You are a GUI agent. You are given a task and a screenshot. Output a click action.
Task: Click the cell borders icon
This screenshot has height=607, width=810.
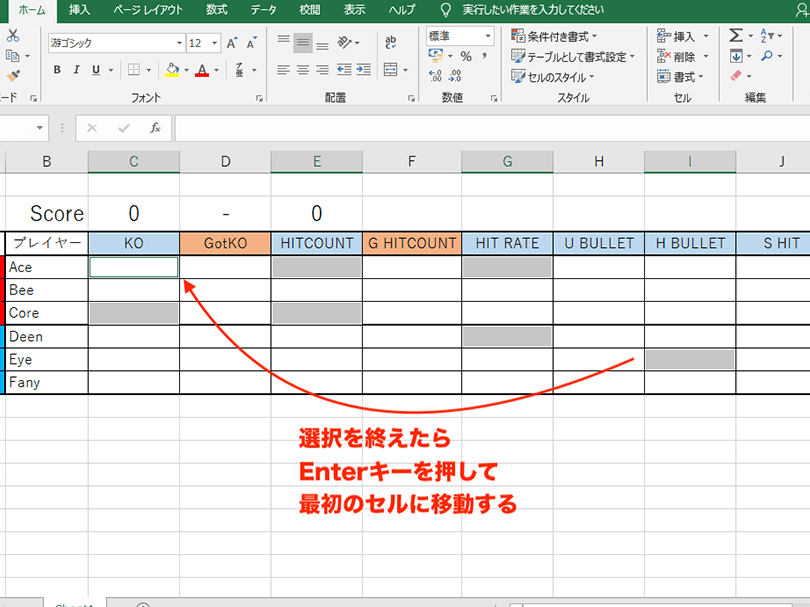[134, 70]
